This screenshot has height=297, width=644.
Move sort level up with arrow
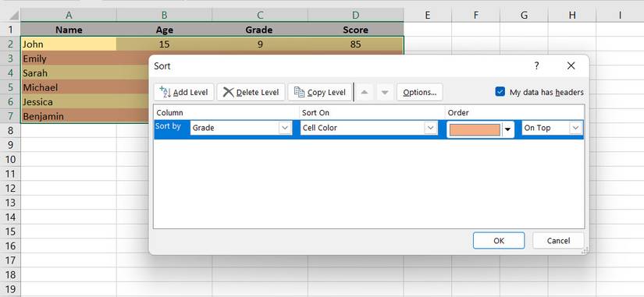[365, 92]
